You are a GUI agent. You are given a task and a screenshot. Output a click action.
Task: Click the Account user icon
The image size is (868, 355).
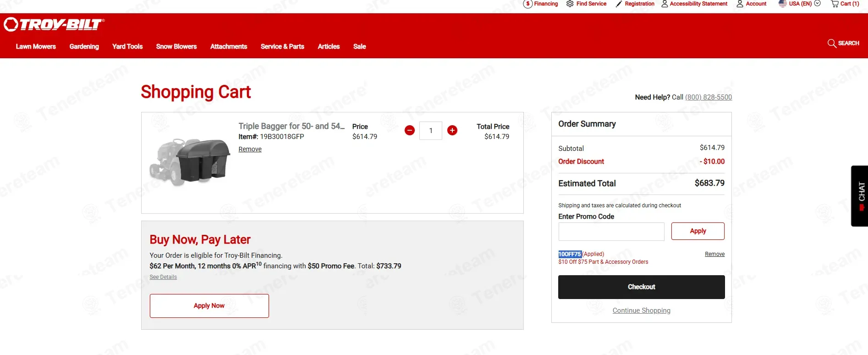(740, 4)
